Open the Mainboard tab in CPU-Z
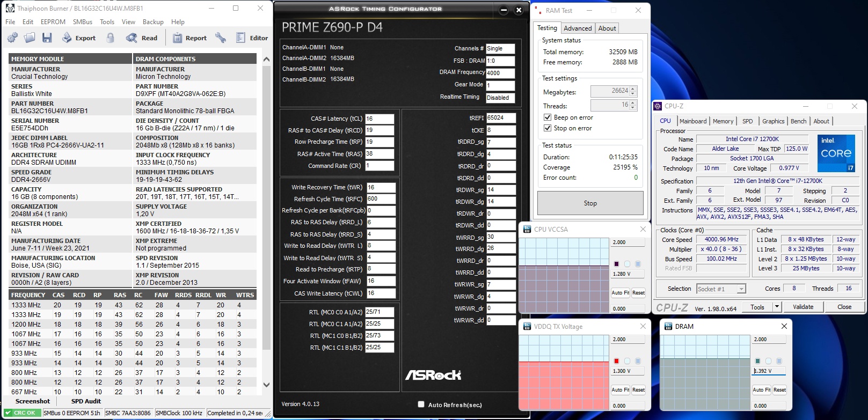 coord(693,121)
